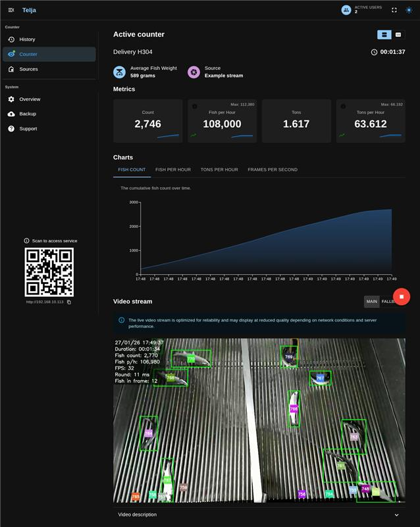Switch to the Tons Per Hour chart tab
This screenshot has width=420, height=527.
tap(219, 170)
